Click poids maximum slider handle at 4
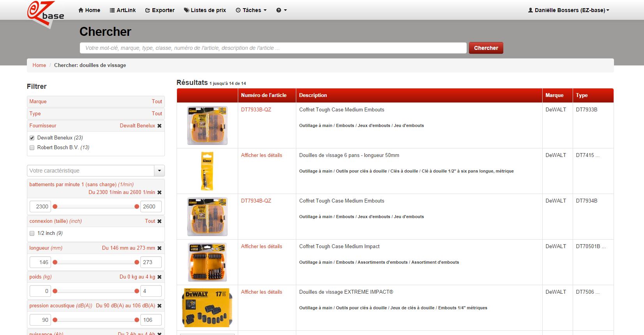This screenshot has height=335, width=644. [x=136, y=291]
